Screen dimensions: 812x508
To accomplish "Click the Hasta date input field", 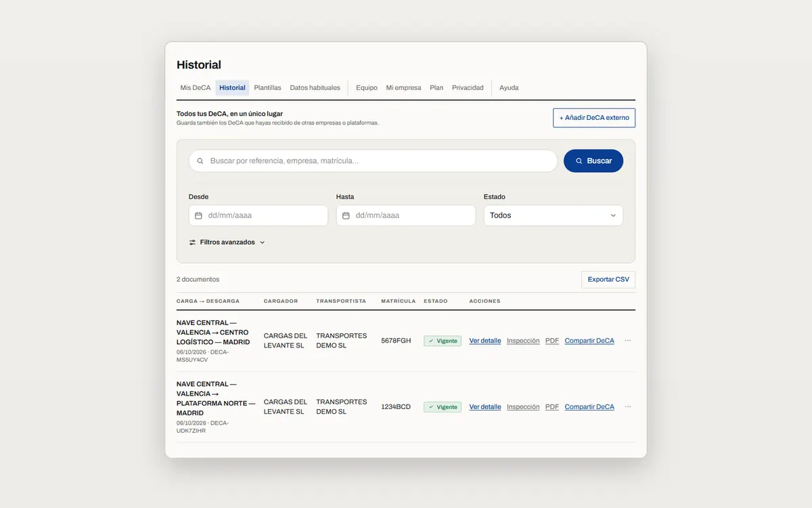I will point(406,215).
